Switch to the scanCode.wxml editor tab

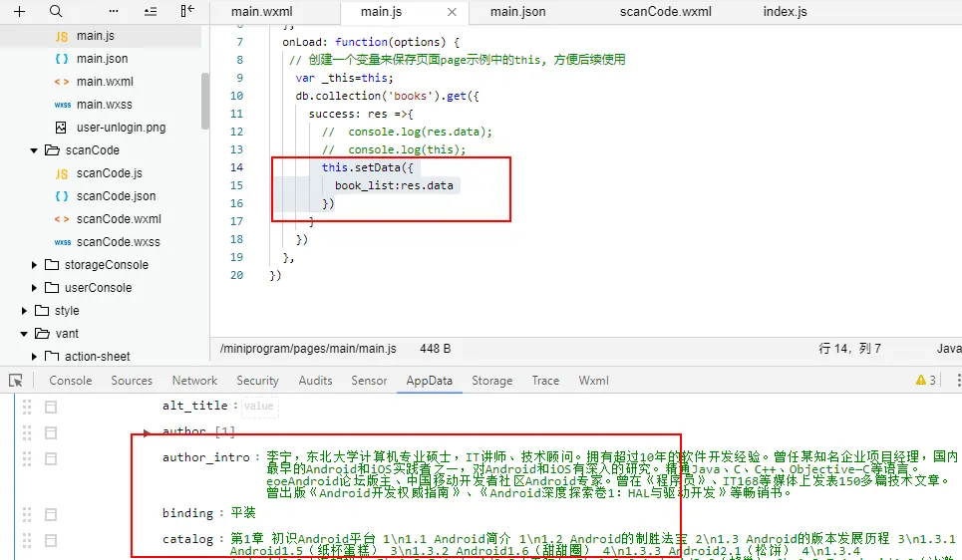tap(666, 12)
